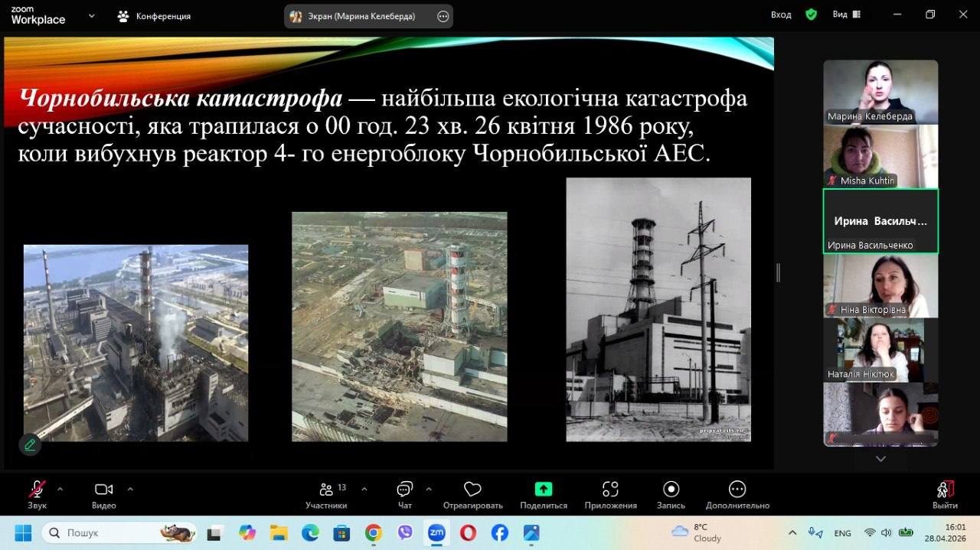The image size is (980, 550).
Task: Open the More (Дополнительно) options
Action: point(737,495)
